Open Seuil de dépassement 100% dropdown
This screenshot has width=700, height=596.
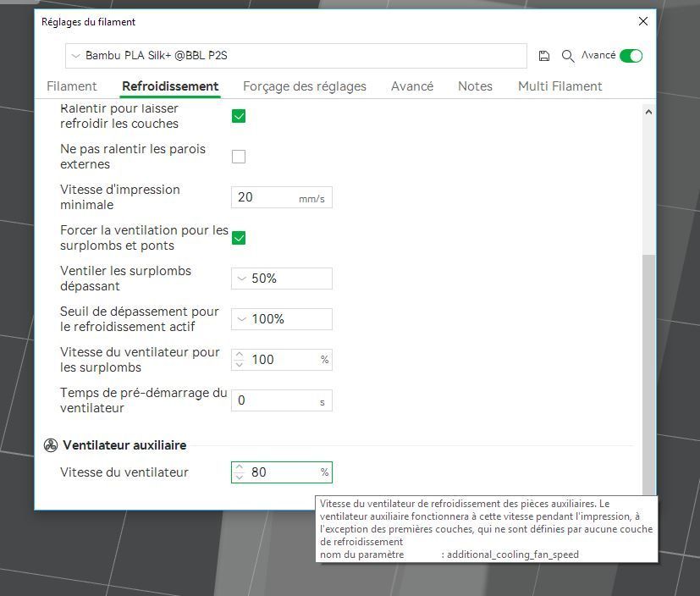coord(282,319)
